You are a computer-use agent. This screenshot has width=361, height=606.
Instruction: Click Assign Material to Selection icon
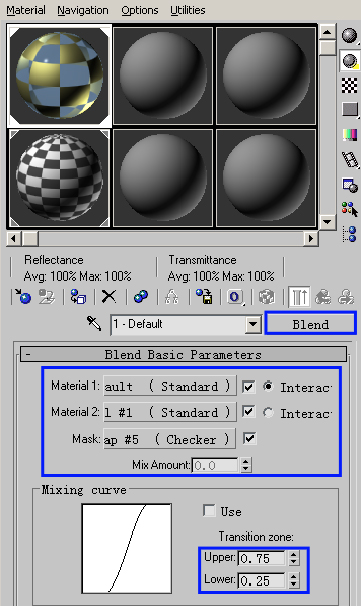tap(78, 297)
